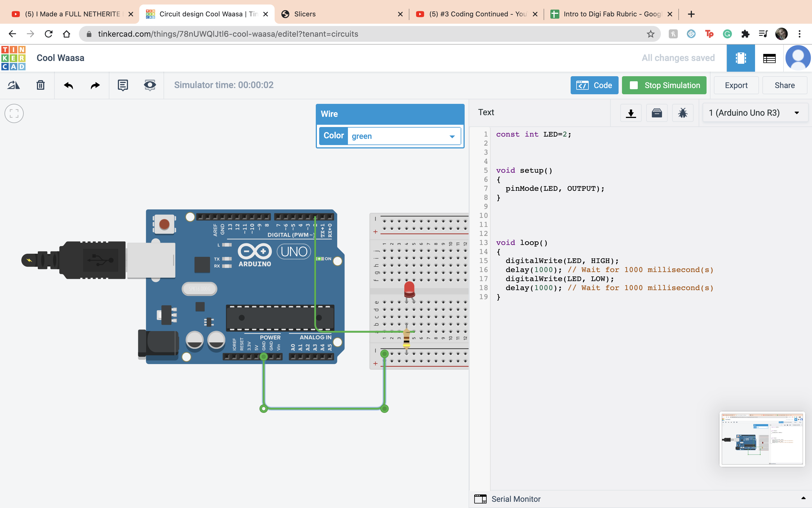This screenshot has width=812, height=508.
Task: Switch to the Slicers tab
Action: (341, 14)
